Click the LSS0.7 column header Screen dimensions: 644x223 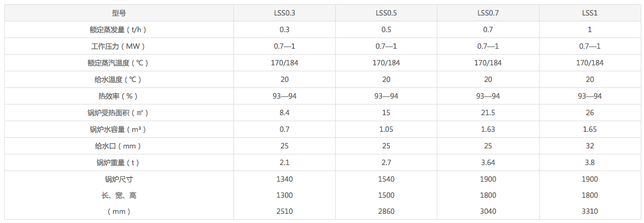[x=488, y=13]
